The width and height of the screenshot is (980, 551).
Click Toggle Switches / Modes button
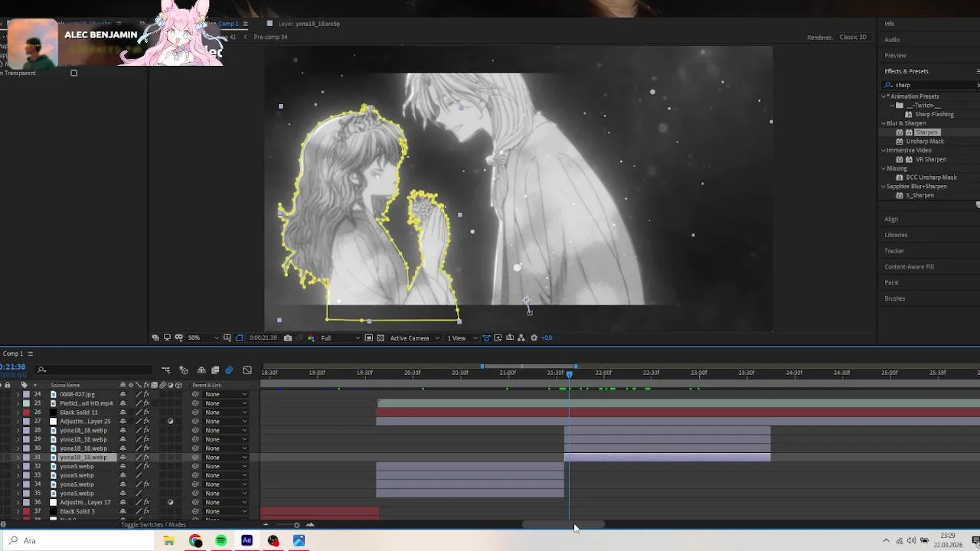click(153, 525)
